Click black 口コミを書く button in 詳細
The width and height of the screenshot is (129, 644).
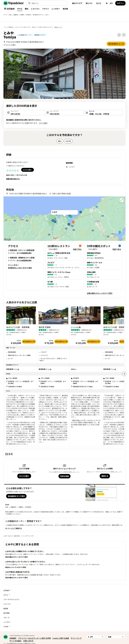27,170
